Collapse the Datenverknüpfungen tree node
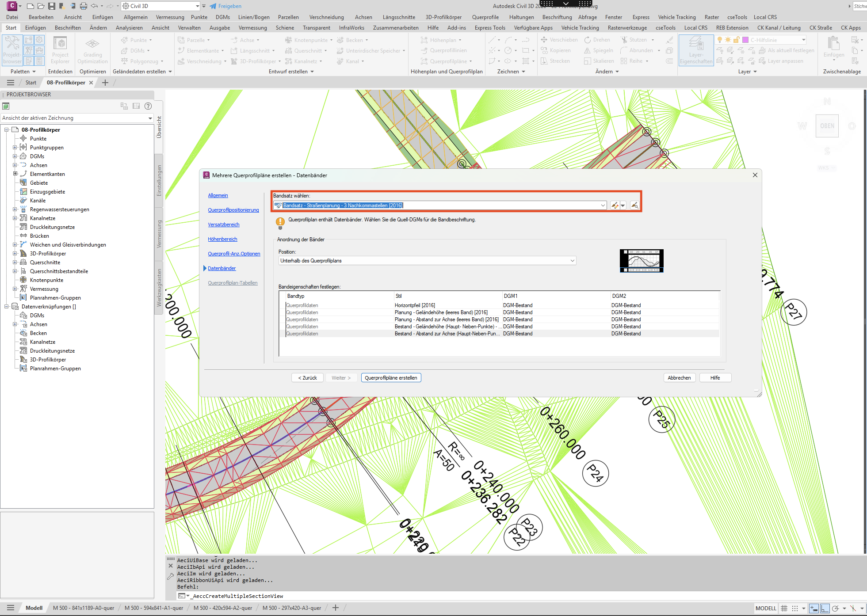 click(7, 307)
